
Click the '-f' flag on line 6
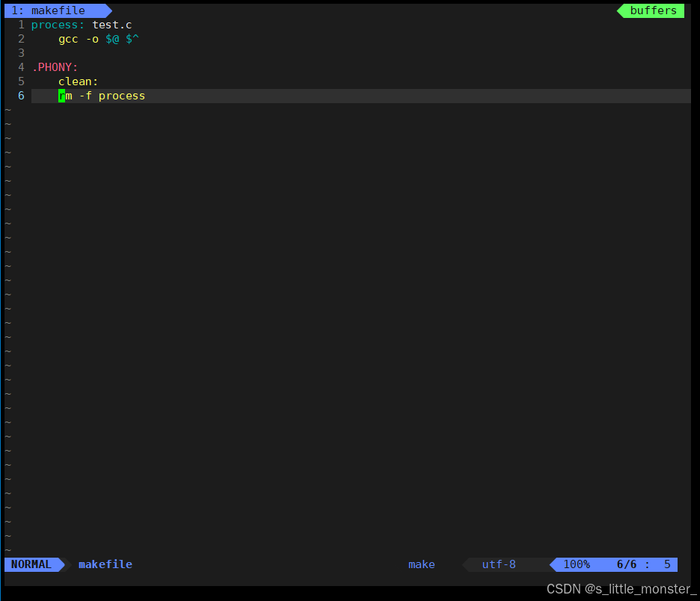tap(85, 96)
